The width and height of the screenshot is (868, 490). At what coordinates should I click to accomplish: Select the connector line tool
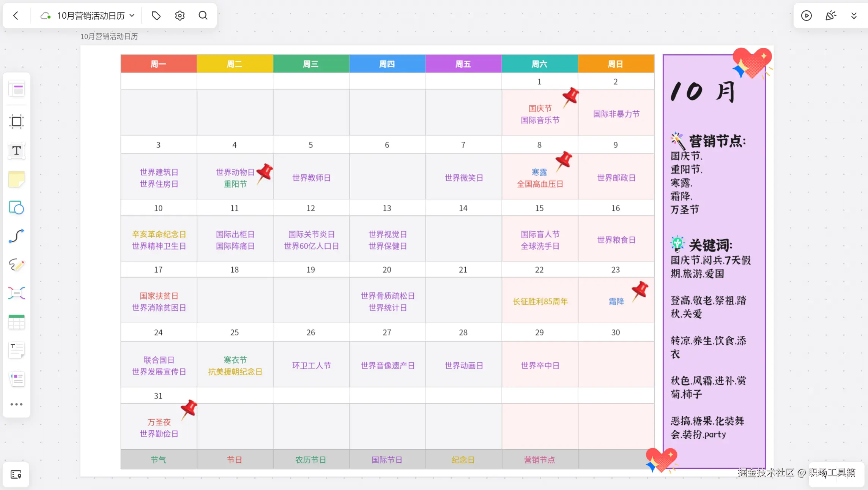16,236
